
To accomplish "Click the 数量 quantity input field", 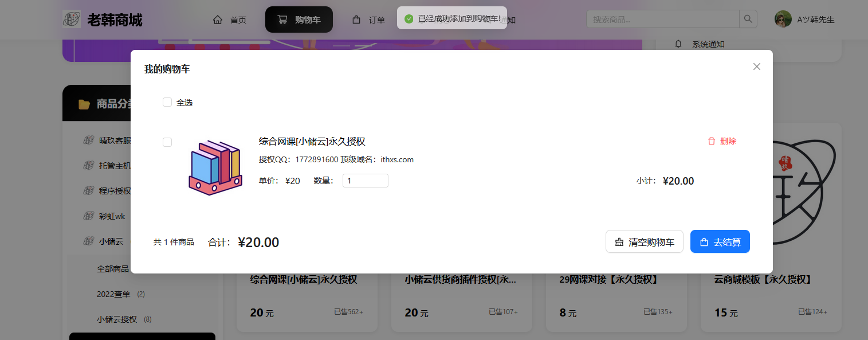I will (x=365, y=181).
